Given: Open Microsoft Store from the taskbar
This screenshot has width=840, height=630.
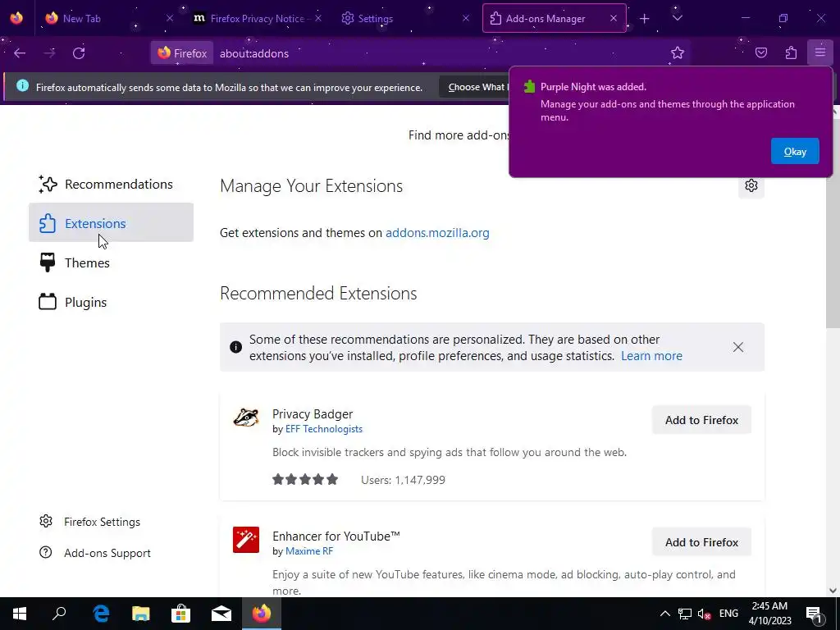Looking at the screenshot, I should (x=181, y=614).
